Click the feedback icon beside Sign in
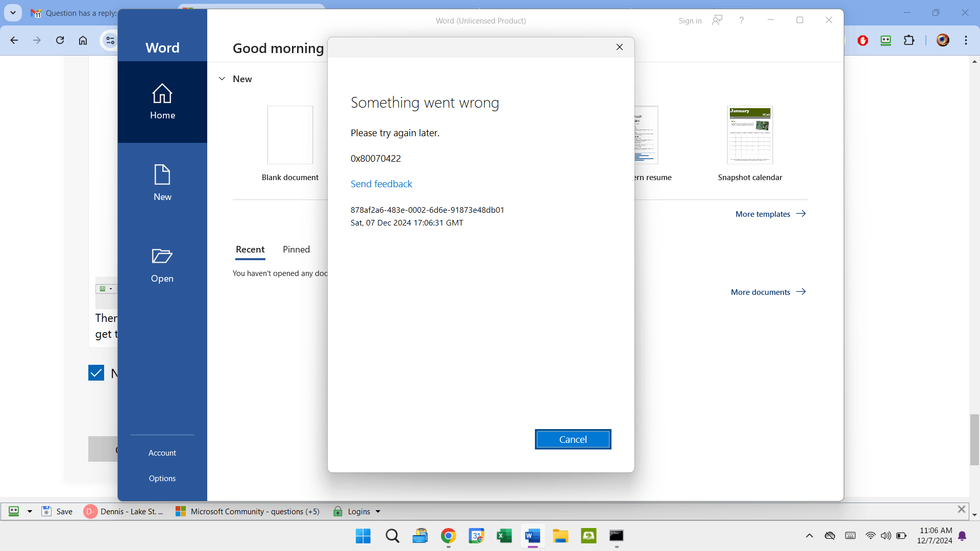This screenshot has height=551, width=980. coord(717,20)
